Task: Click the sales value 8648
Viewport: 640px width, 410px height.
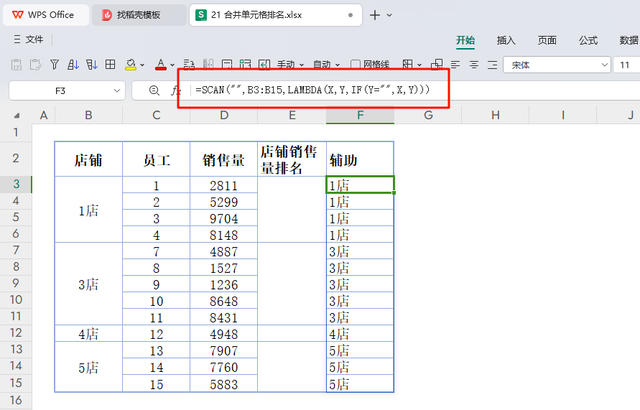Action: 224,301
